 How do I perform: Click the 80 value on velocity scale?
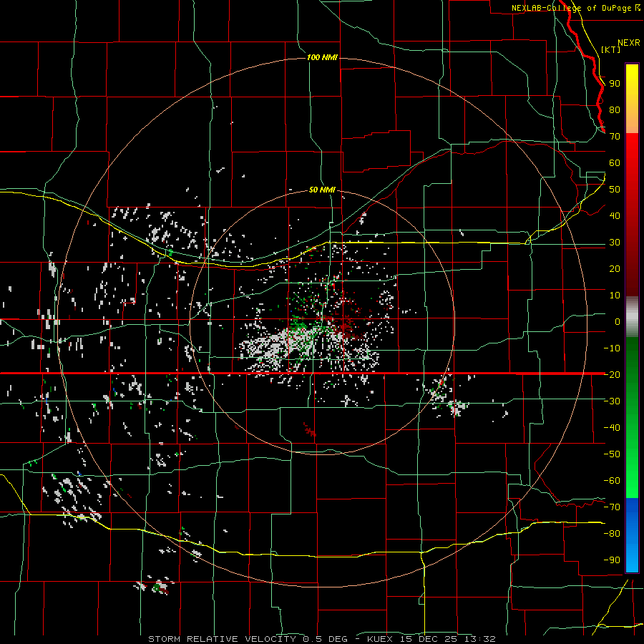[615, 110]
